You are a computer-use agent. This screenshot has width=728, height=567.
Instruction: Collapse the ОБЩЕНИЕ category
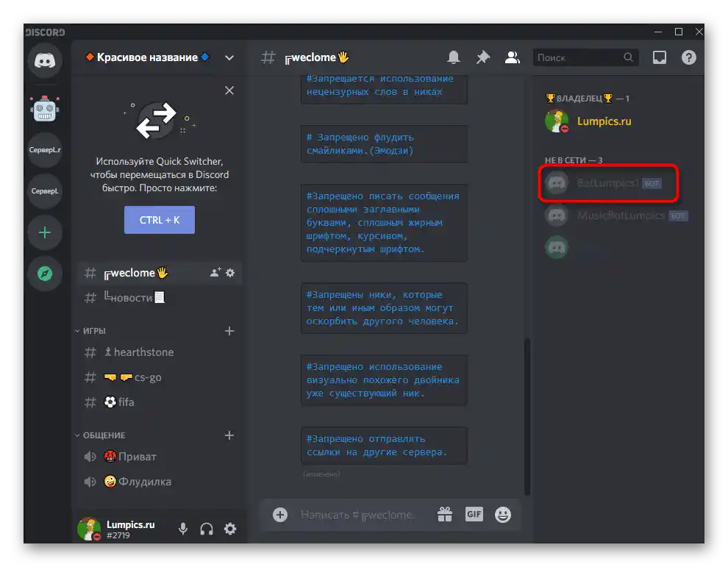coord(100,435)
